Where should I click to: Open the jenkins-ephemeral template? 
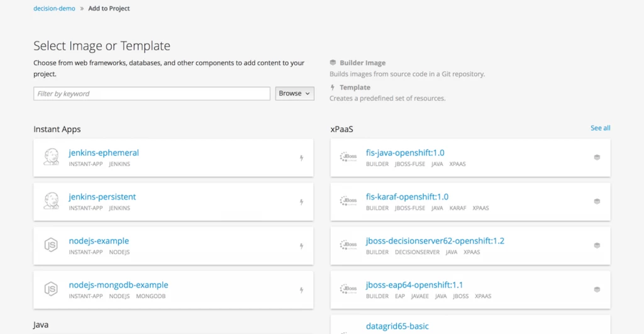tap(104, 152)
